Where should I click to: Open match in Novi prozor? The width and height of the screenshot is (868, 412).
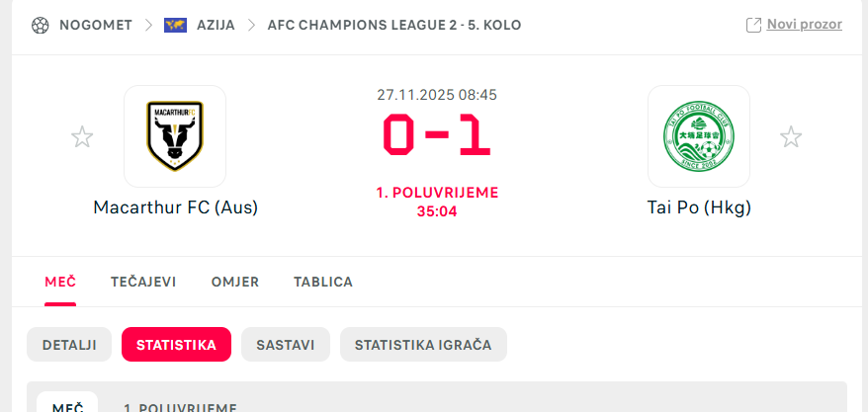coord(805,25)
